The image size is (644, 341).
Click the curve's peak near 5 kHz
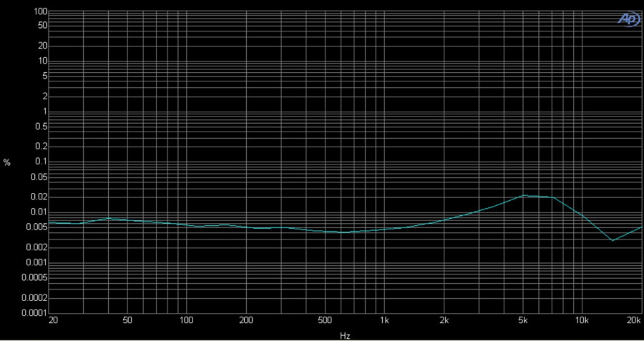point(525,195)
